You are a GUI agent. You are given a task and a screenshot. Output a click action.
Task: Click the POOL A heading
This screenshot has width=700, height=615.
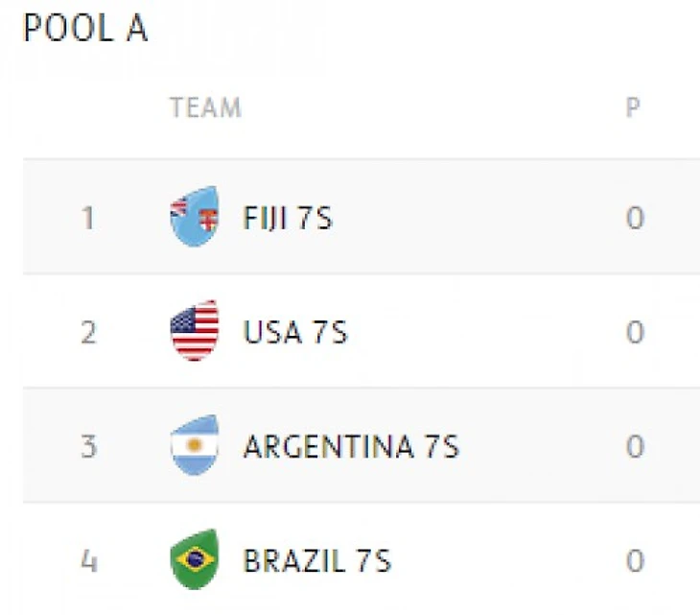pyautogui.click(x=85, y=29)
